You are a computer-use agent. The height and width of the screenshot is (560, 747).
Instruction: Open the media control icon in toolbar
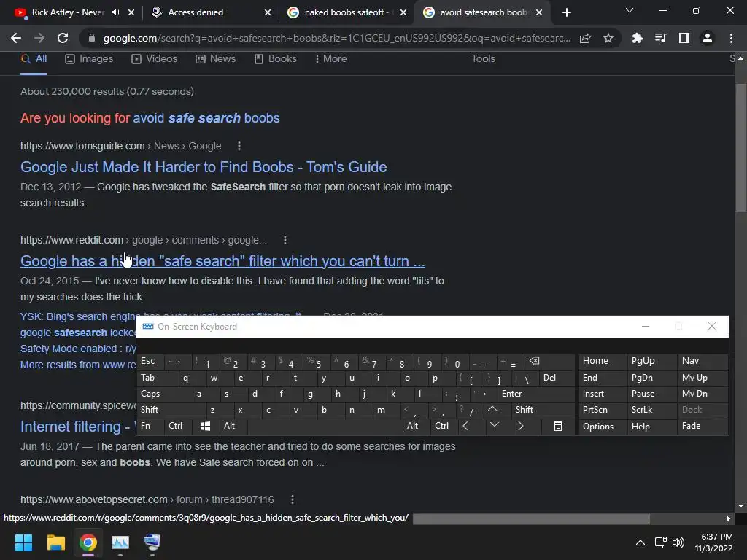pyautogui.click(x=660, y=38)
